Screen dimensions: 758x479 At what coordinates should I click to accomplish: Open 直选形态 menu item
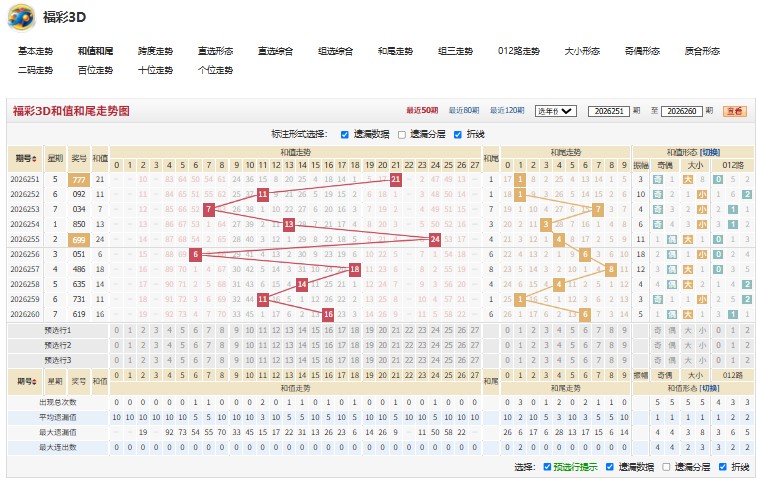[215, 51]
